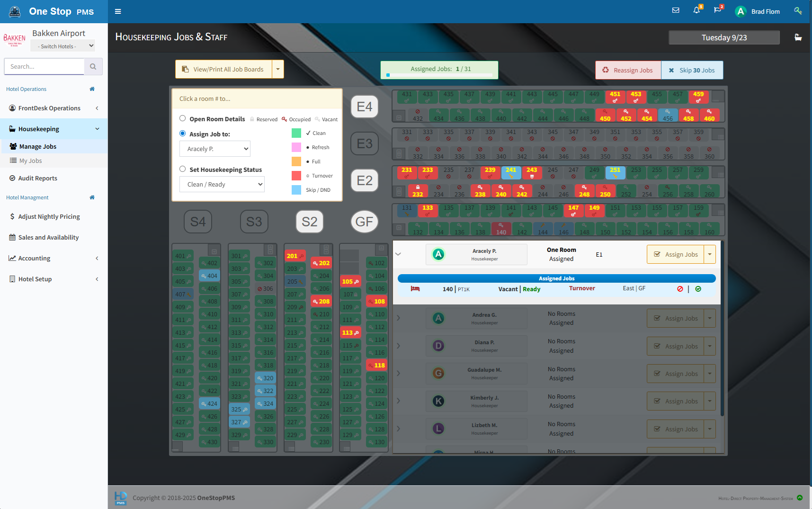Click the hamburger menu icon

pos(118,11)
